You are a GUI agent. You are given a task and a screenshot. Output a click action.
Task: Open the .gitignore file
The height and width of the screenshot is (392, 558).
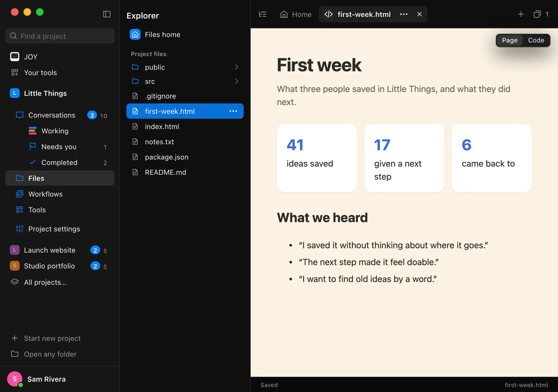click(x=185, y=96)
